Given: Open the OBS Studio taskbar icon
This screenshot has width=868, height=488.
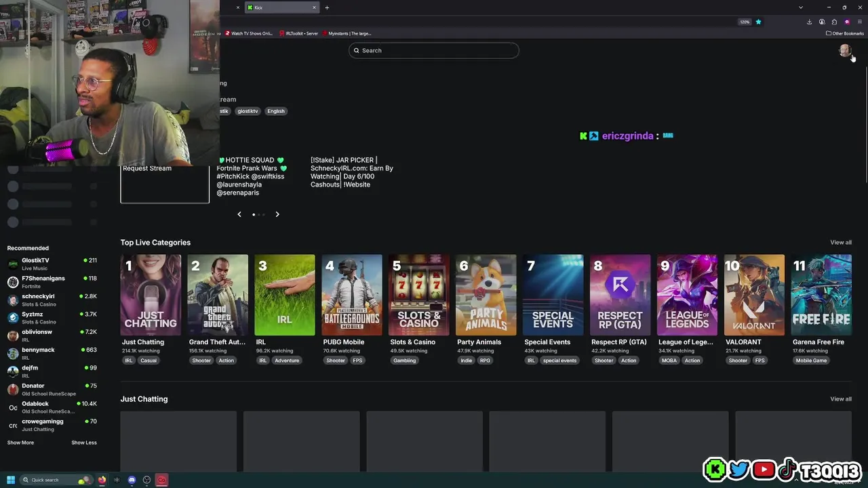Looking at the screenshot, I should click(146, 480).
